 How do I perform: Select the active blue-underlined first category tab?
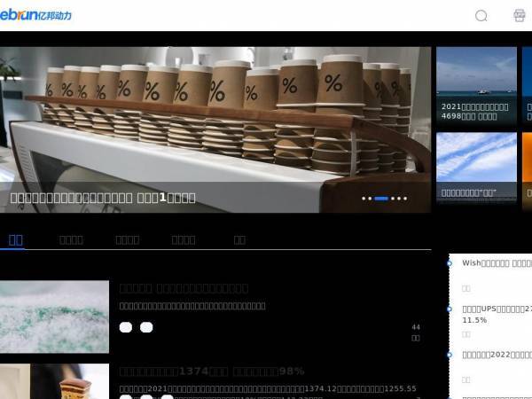tap(16, 240)
